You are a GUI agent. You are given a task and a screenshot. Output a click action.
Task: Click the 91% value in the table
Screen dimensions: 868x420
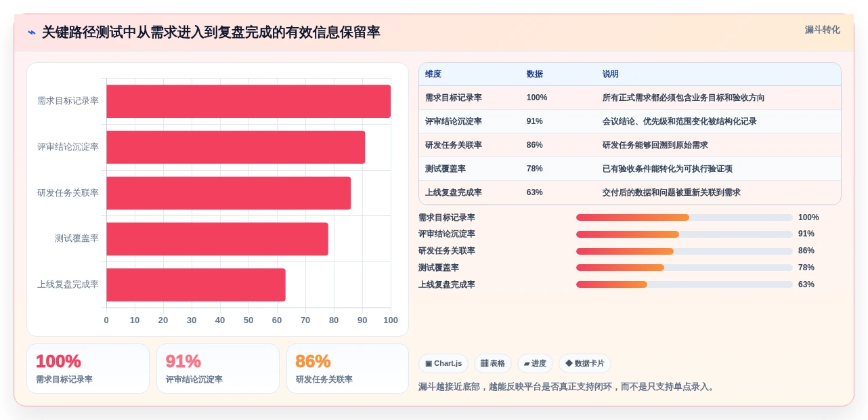click(535, 121)
